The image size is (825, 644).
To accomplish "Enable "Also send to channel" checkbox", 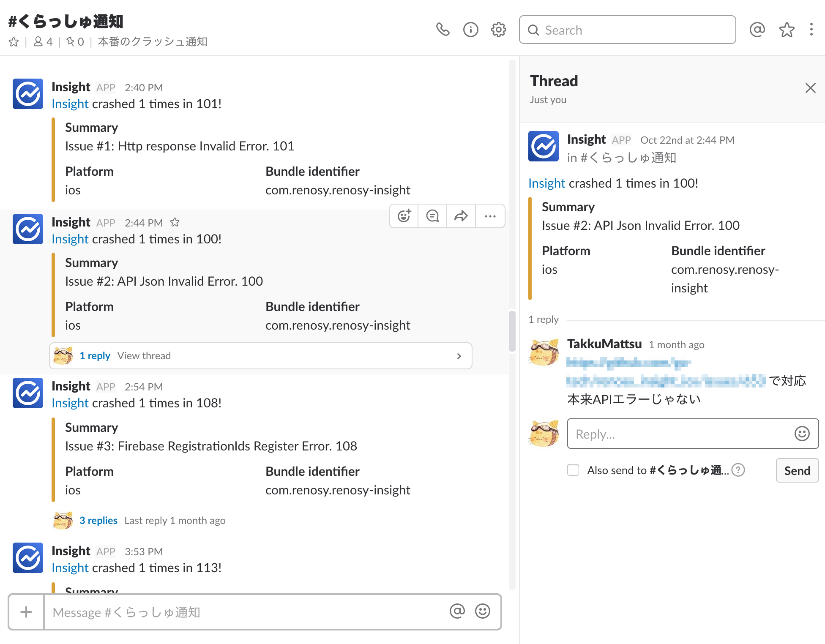I will tap(573, 470).
